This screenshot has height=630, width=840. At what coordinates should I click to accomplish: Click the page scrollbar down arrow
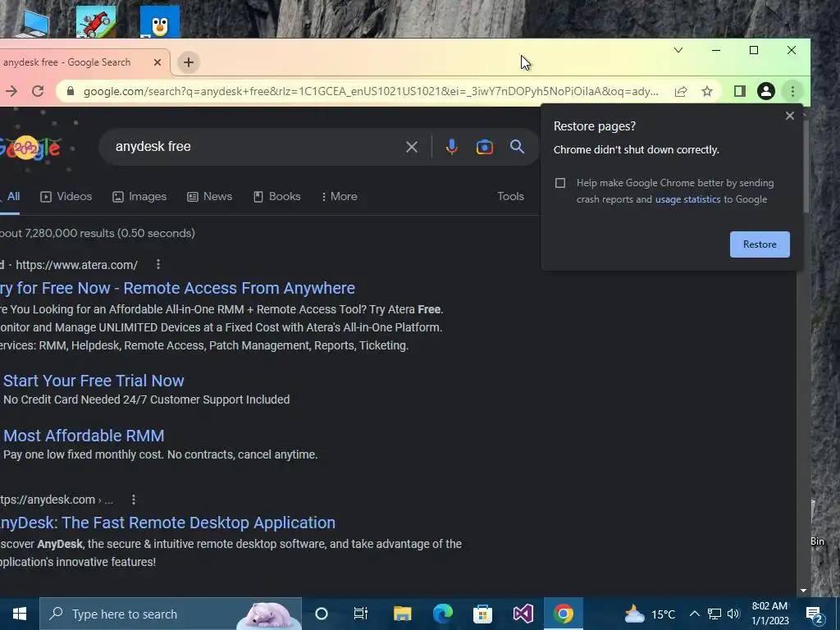click(x=803, y=591)
